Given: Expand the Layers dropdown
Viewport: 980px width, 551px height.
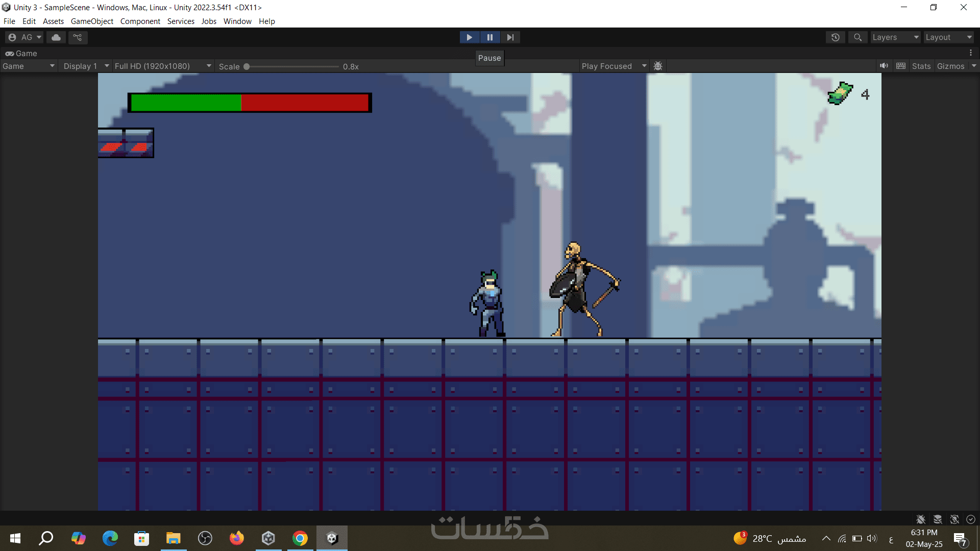Looking at the screenshot, I should tap(895, 37).
